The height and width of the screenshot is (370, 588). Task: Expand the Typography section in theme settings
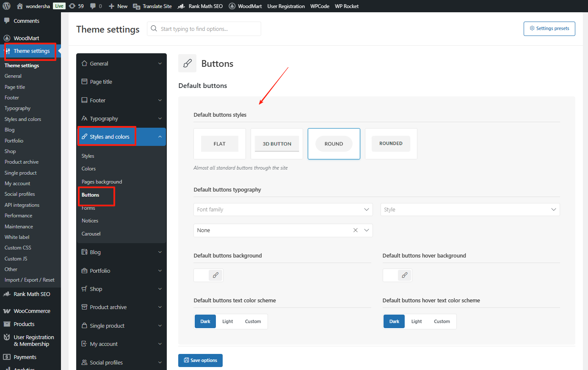tap(121, 118)
